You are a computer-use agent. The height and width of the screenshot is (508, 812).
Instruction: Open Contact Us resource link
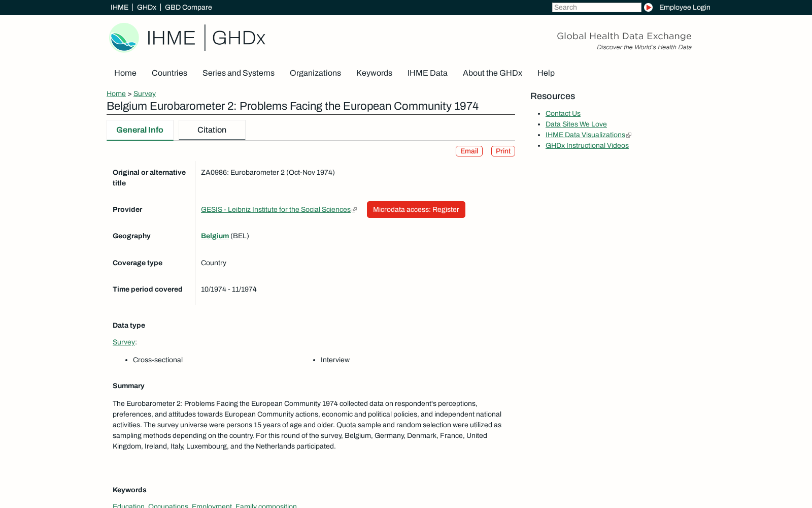click(563, 114)
